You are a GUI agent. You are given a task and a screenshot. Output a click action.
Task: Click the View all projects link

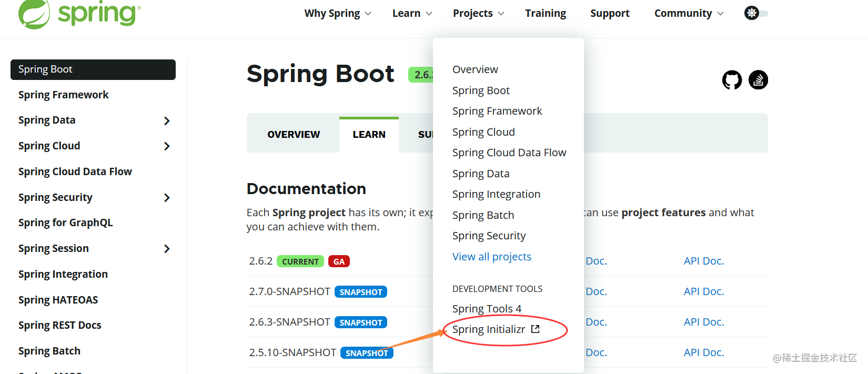[x=492, y=257]
